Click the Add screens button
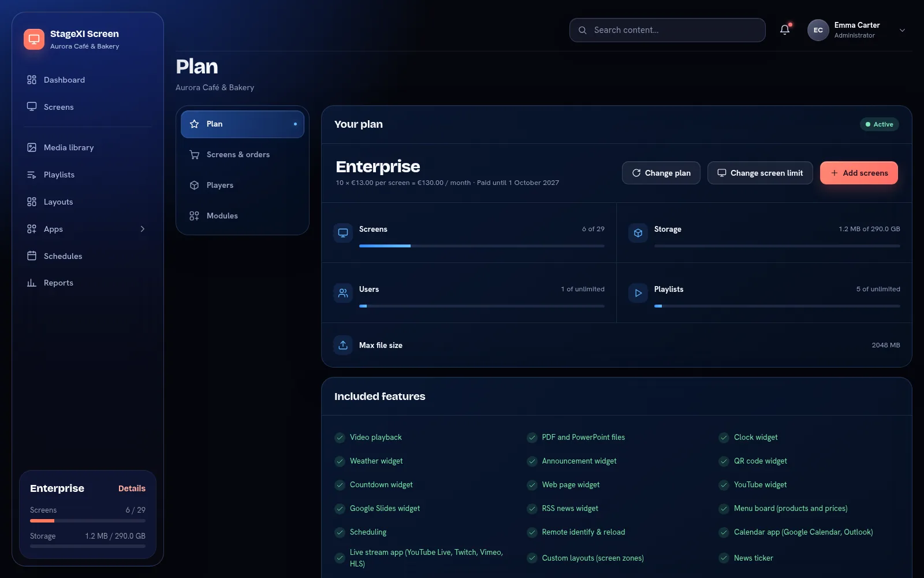The width and height of the screenshot is (924, 578). coord(859,173)
